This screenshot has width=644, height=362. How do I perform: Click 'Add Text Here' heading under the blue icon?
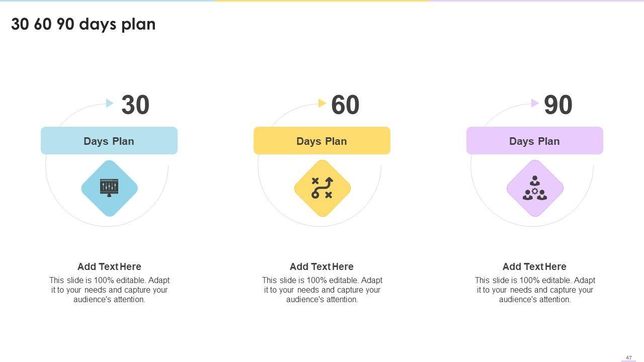tap(109, 266)
